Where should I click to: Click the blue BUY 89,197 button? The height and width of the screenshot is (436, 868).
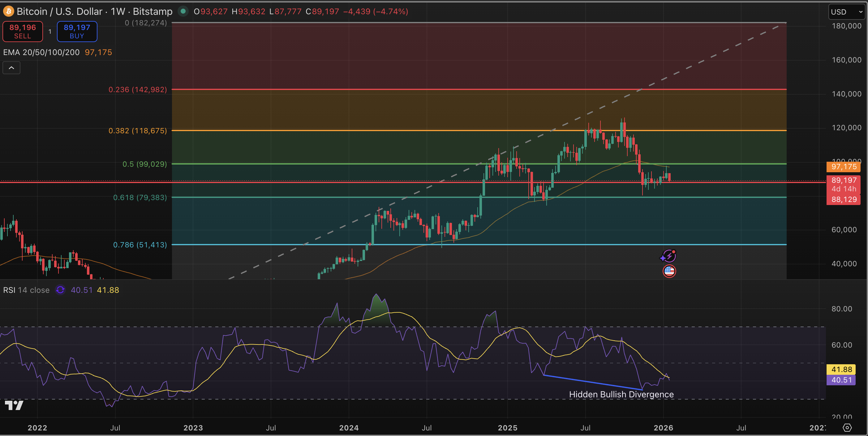[x=77, y=31]
